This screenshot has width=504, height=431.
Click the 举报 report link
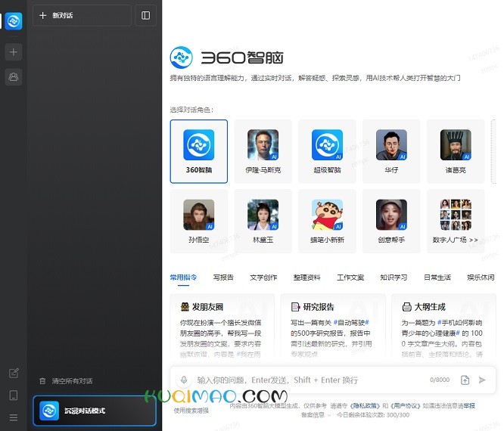click(x=469, y=406)
